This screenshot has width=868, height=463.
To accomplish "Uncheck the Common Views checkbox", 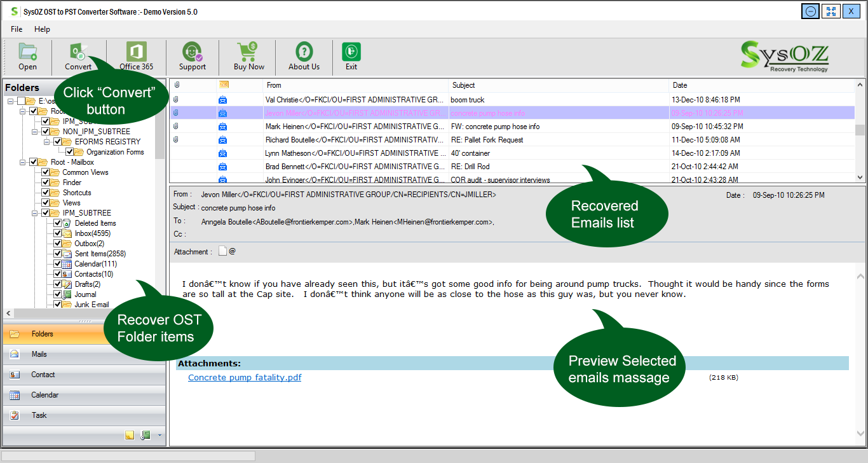I will click(x=46, y=172).
